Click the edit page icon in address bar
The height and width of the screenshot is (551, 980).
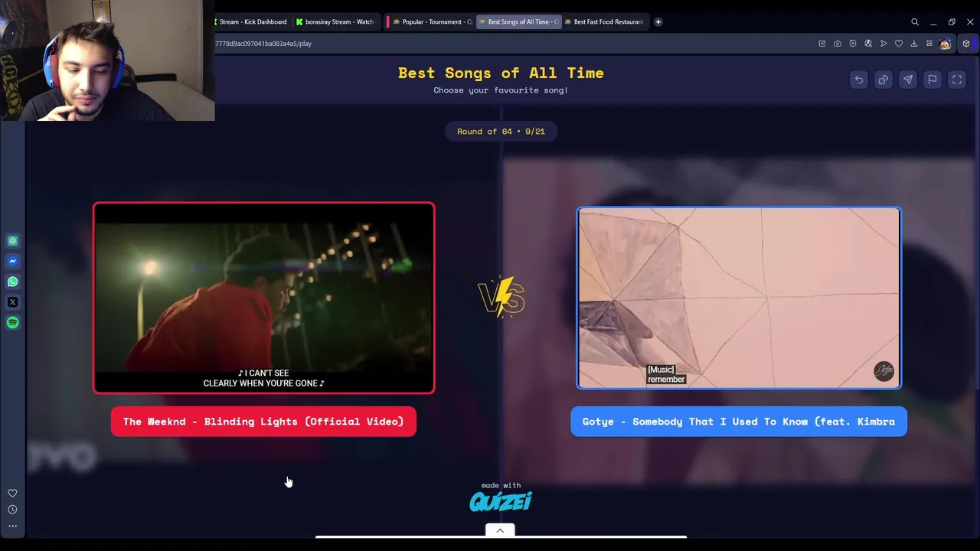click(822, 44)
